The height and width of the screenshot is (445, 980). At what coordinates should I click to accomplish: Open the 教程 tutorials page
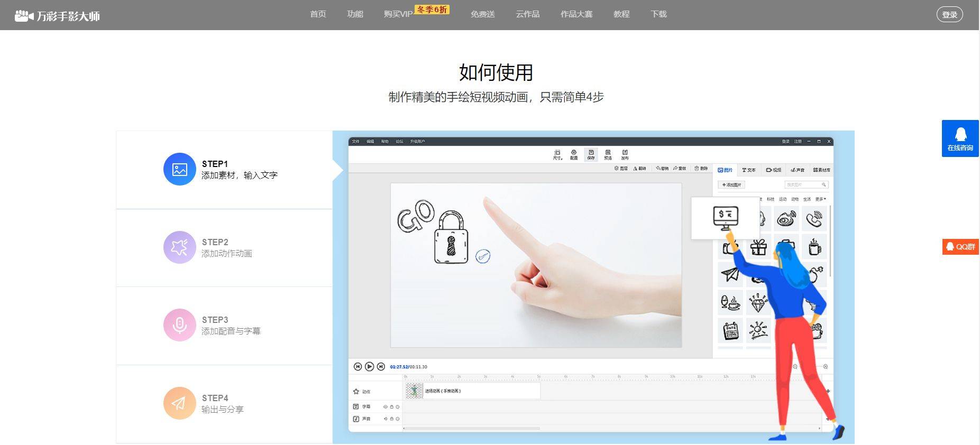621,14
